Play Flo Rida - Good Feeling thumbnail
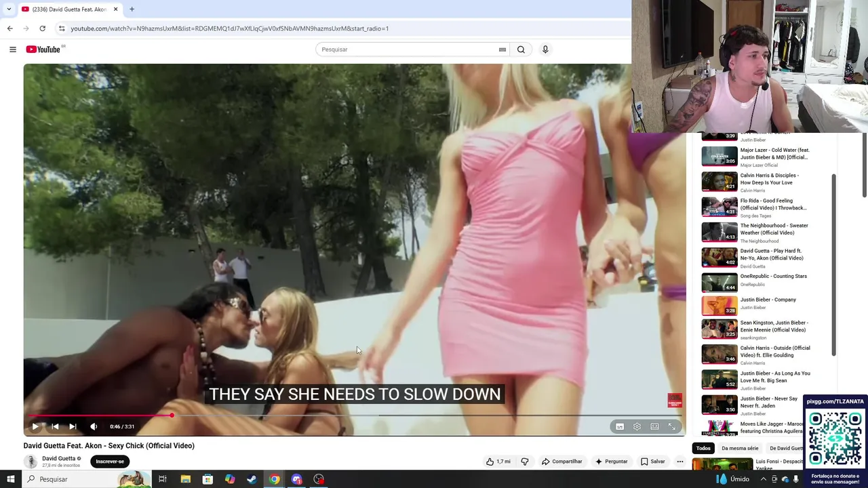 [719, 207]
